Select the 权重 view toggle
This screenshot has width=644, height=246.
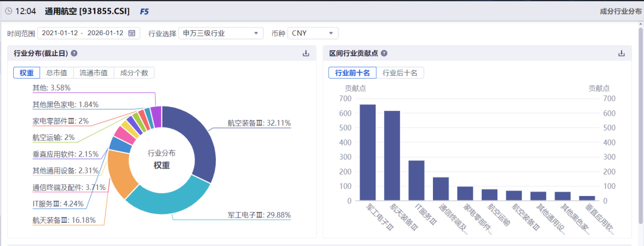pyautogui.click(x=26, y=73)
